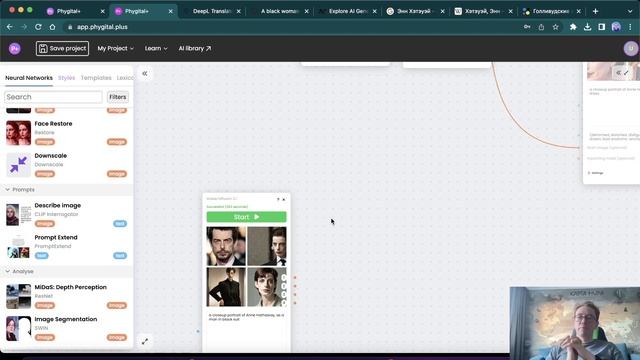Click the app.phygital.plus address bar
640x360 pixels.
tap(102, 27)
